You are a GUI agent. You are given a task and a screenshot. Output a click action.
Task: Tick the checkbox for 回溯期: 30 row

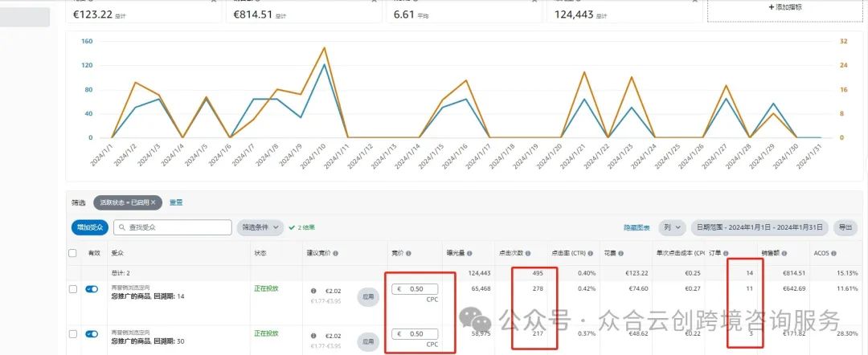tap(72, 334)
